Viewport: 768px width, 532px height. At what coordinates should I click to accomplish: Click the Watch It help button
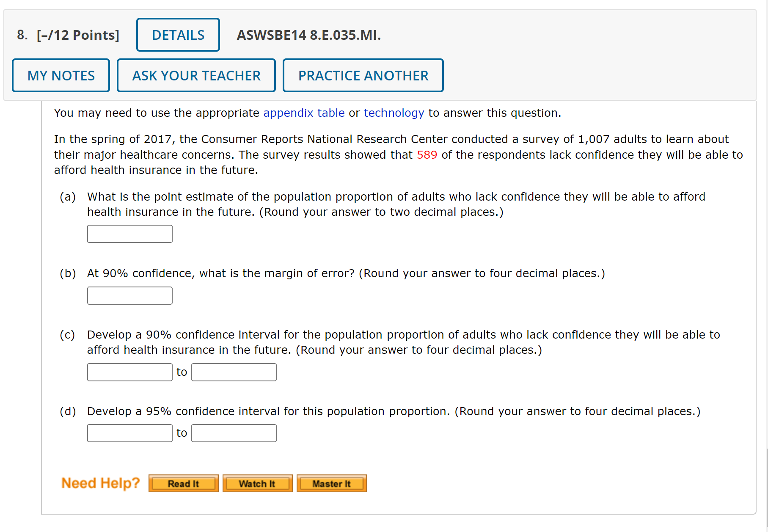(257, 483)
